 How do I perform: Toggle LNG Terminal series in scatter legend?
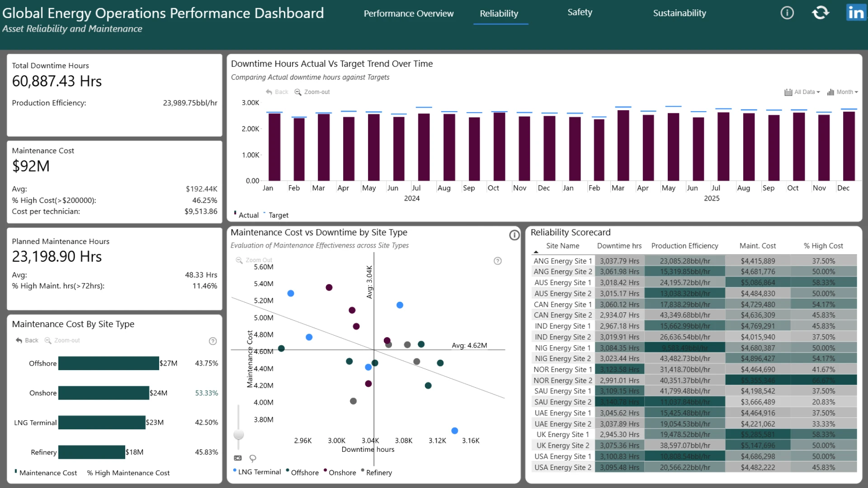click(x=257, y=472)
